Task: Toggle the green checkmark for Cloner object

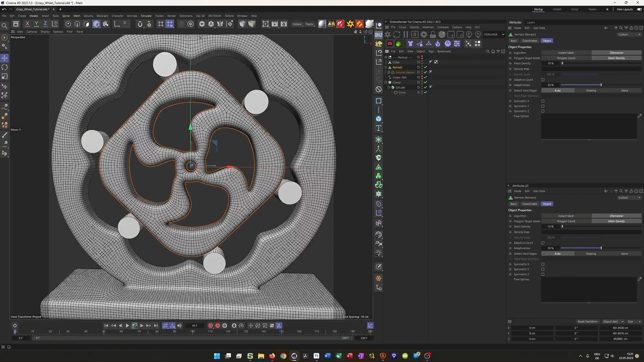Action: coord(425,82)
